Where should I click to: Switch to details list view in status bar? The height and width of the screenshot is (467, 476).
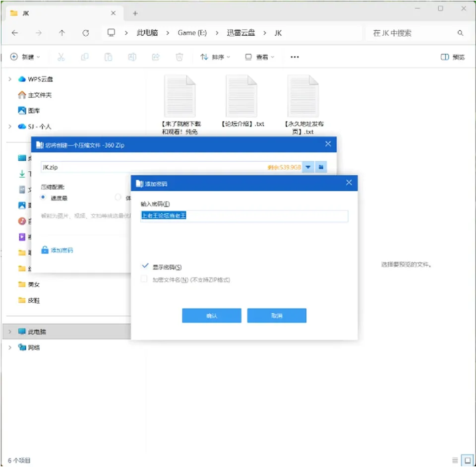(455, 461)
